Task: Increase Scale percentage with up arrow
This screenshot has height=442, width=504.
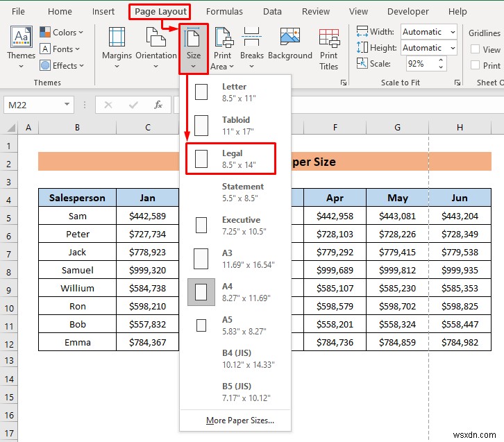Action: [441, 60]
